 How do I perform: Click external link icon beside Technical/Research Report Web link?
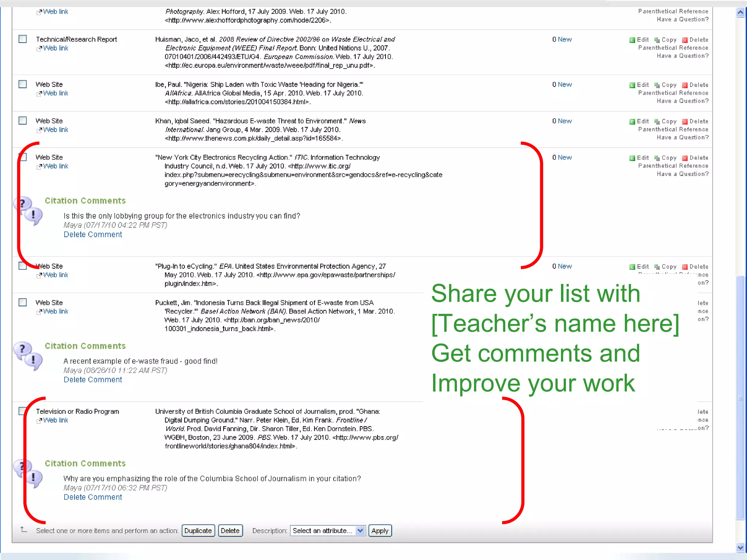(39, 49)
